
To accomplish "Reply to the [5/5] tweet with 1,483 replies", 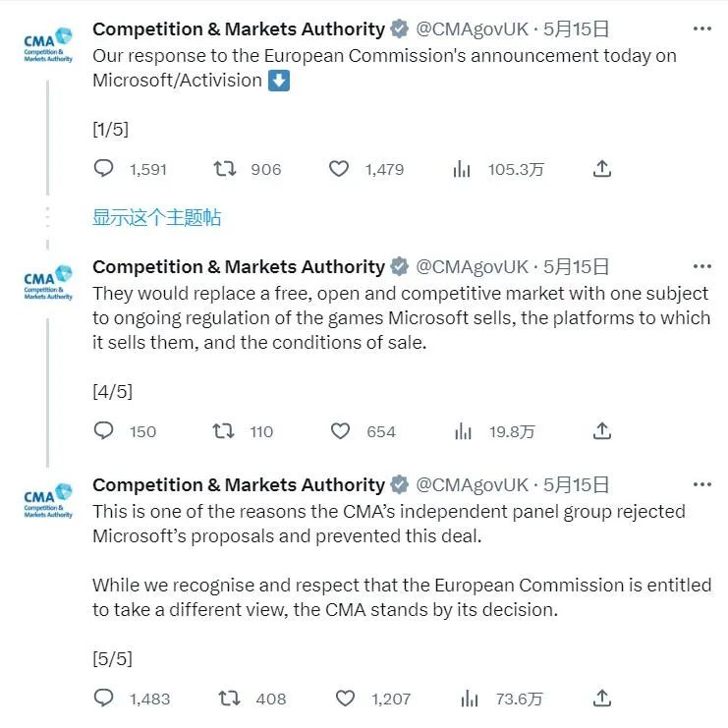I will (103, 698).
